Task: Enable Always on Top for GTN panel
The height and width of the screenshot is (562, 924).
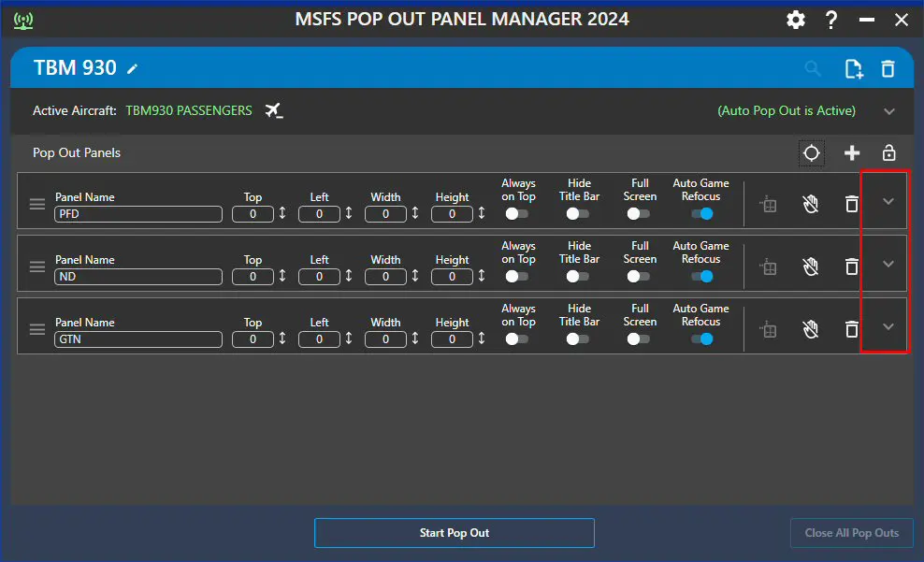Action: pos(517,339)
